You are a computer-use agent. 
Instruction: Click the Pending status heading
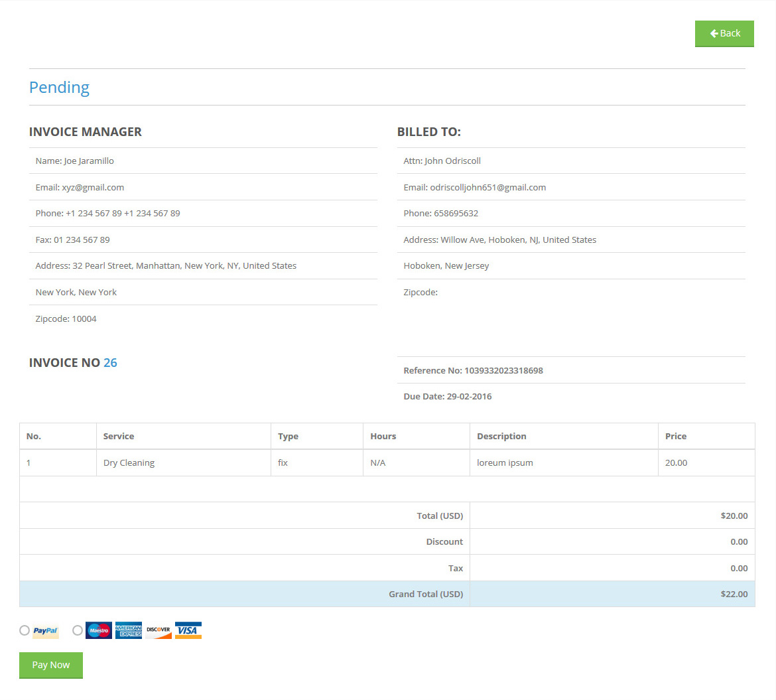[x=59, y=88]
